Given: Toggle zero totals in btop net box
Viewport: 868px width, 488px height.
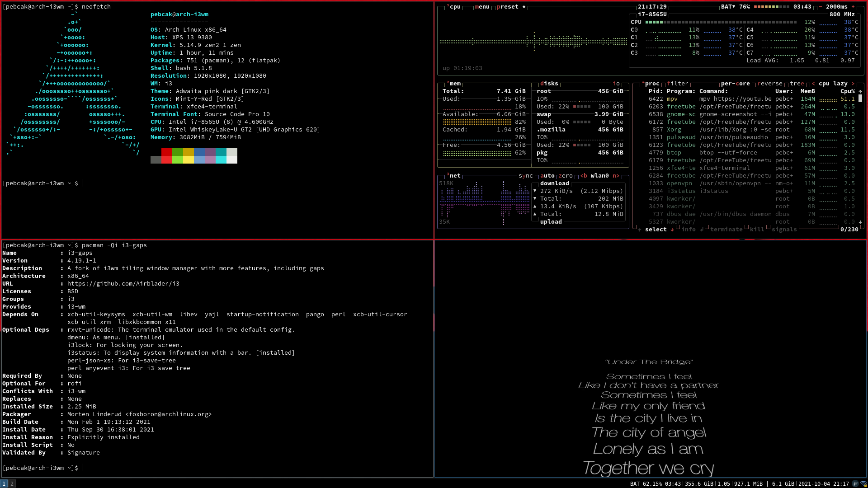Looking at the screenshot, I should click(566, 176).
